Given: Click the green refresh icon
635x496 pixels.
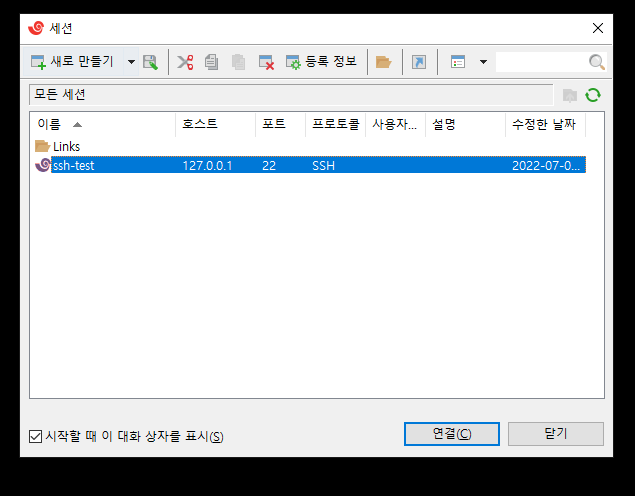Looking at the screenshot, I should click(593, 95).
